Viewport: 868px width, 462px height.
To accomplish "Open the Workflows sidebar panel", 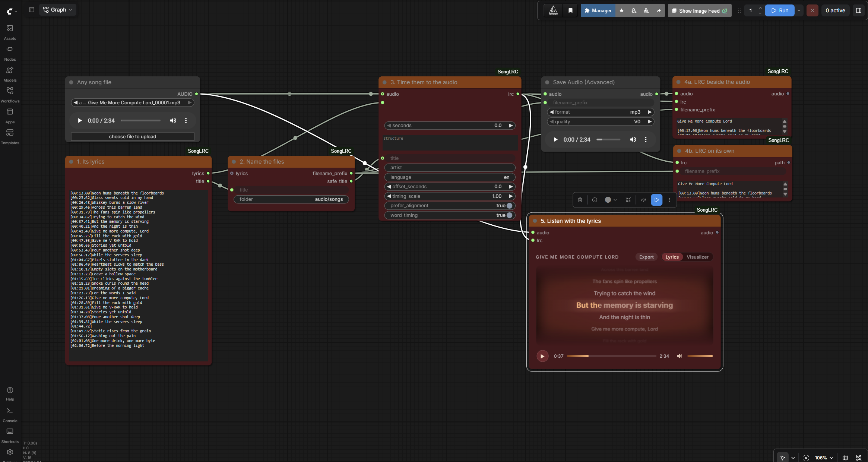I will pyautogui.click(x=10, y=95).
